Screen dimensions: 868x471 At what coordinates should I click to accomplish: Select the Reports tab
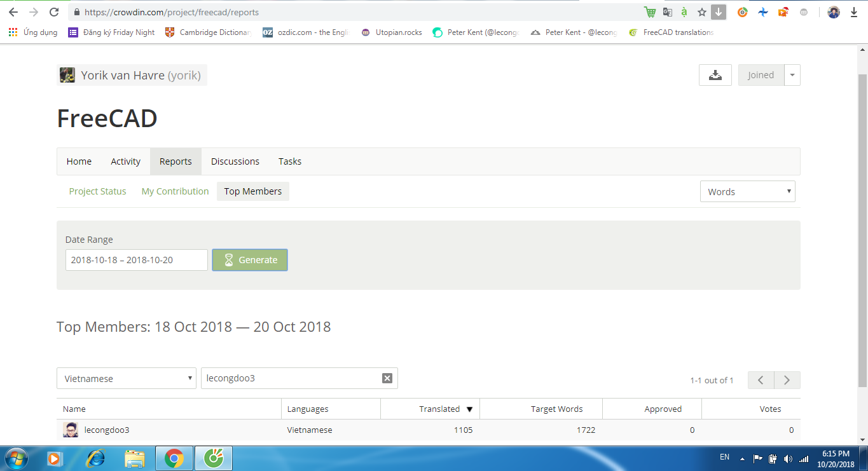tap(176, 161)
